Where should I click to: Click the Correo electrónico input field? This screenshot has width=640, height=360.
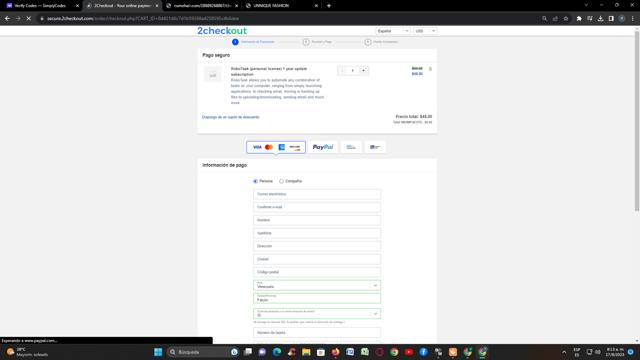click(317, 194)
